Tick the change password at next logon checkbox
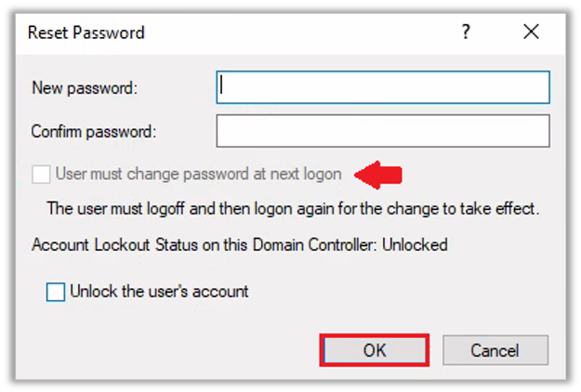The image size is (581, 392). coord(41,174)
